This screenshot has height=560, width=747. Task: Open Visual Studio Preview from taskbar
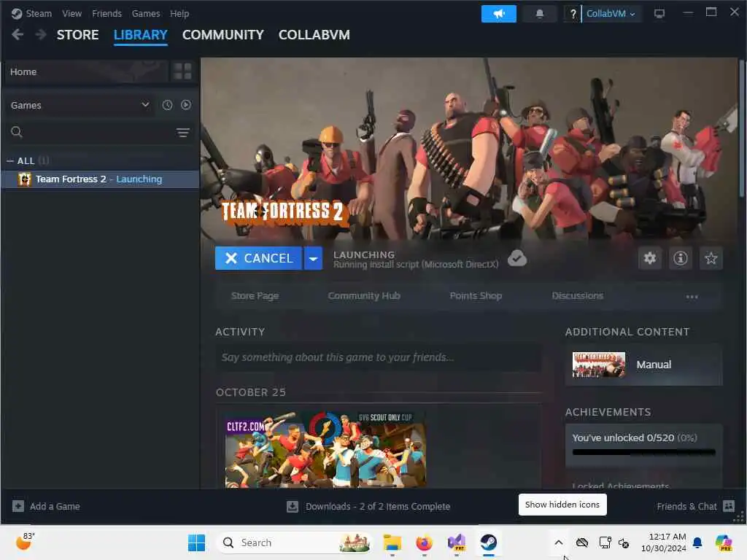(457, 542)
